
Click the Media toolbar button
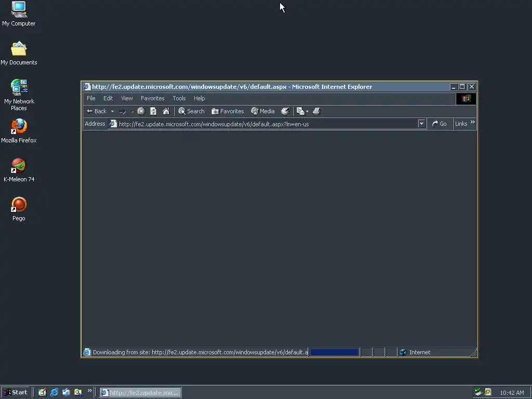[262, 111]
